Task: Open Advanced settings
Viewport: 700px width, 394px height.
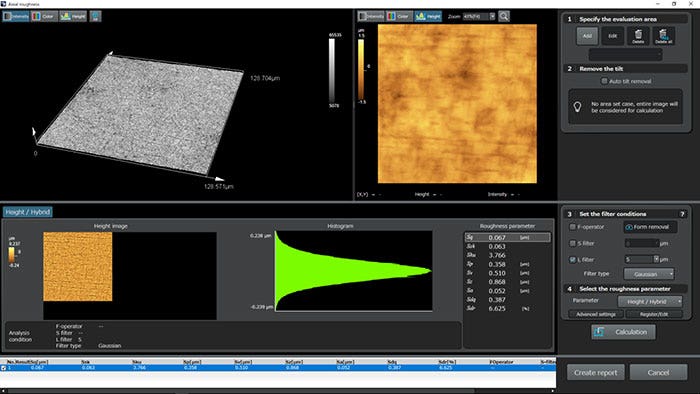Action: tap(596, 314)
